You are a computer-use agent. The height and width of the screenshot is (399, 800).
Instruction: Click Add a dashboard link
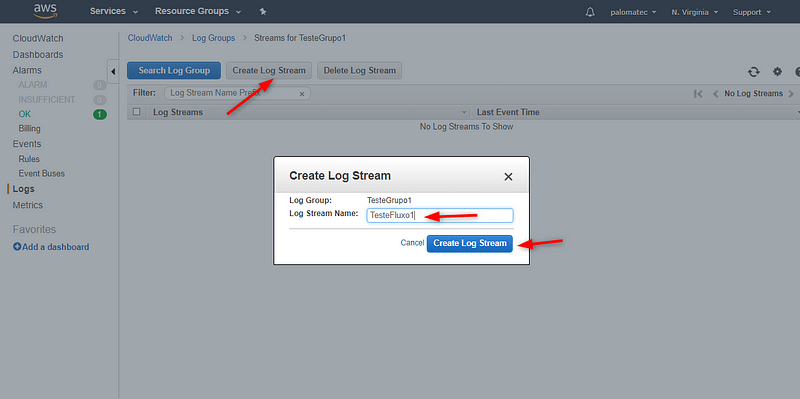[x=51, y=247]
